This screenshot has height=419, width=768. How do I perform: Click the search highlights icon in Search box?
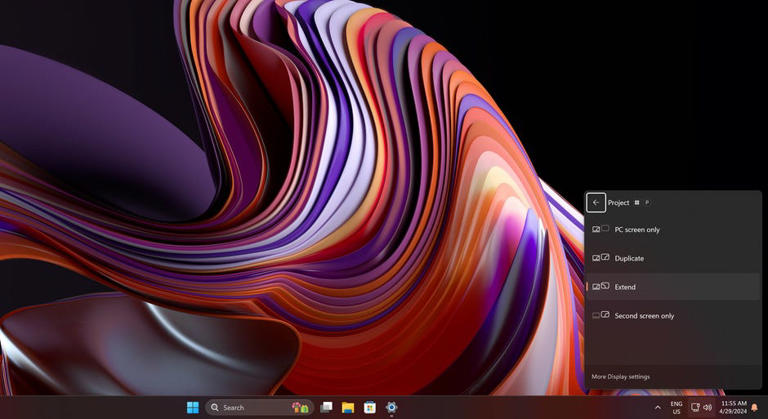click(x=299, y=407)
